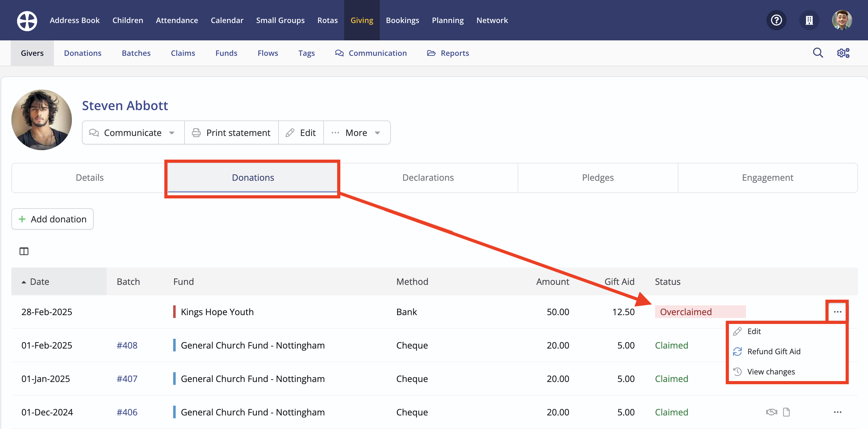Sort by the Date column header

(39, 281)
